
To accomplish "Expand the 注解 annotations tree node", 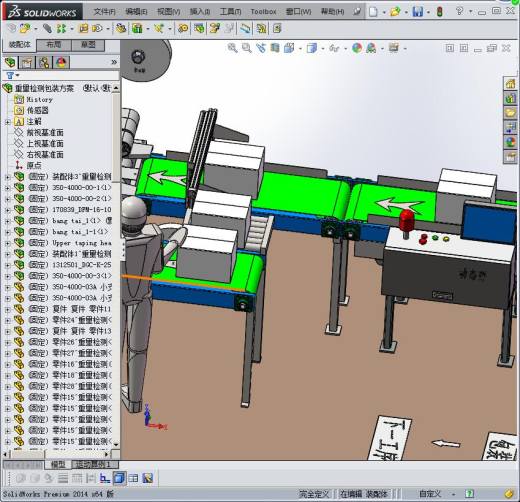I will (7, 122).
